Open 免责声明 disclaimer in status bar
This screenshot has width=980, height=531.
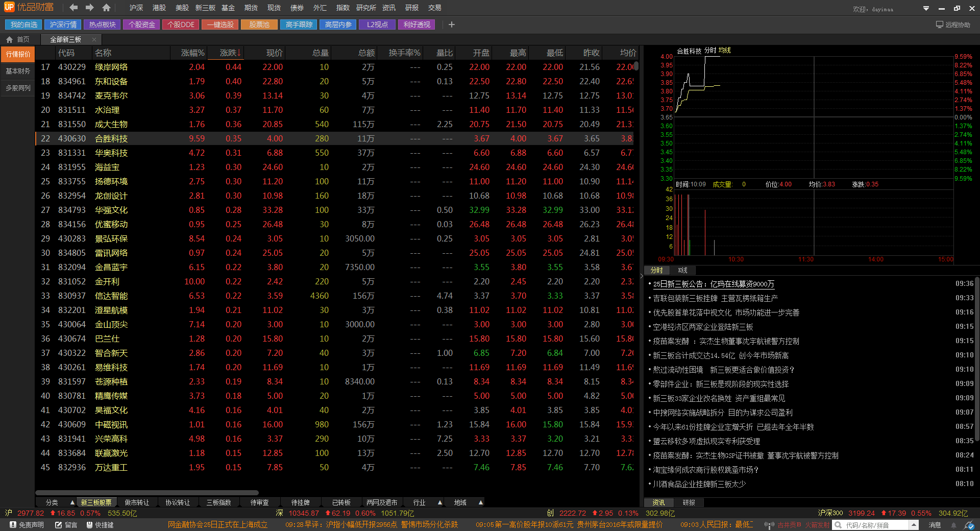pos(27,525)
